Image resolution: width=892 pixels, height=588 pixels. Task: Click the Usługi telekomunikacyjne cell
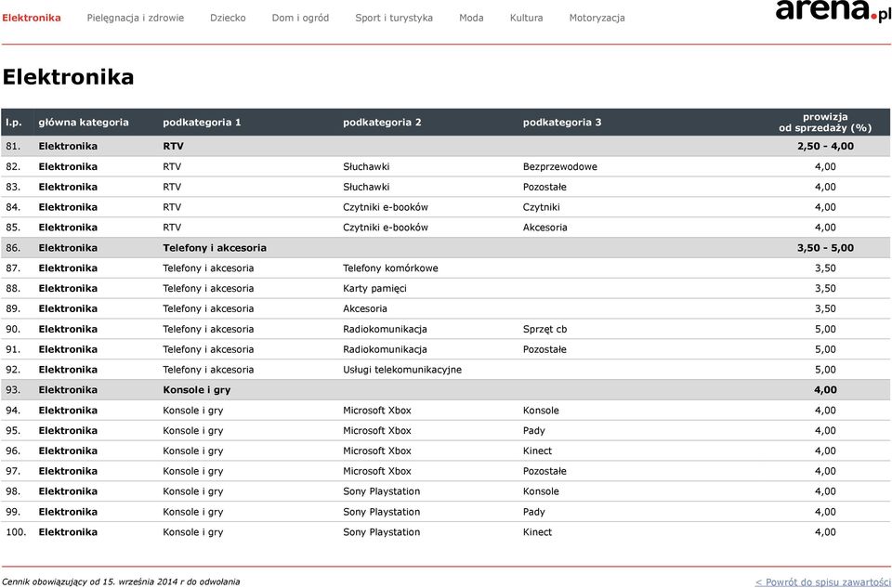pos(402,370)
